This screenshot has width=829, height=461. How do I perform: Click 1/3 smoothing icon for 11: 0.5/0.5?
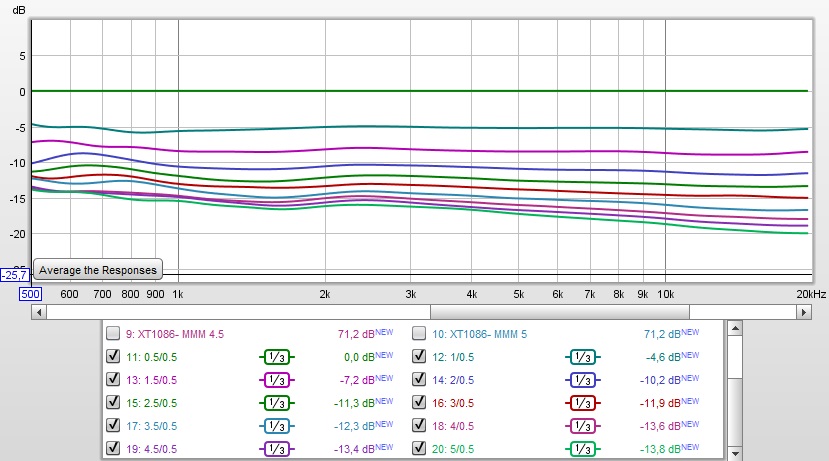click(x=277, y=357)
